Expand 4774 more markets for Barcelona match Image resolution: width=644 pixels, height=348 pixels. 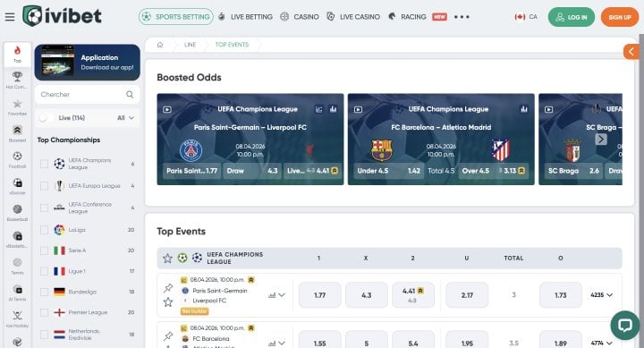[601, 343]
